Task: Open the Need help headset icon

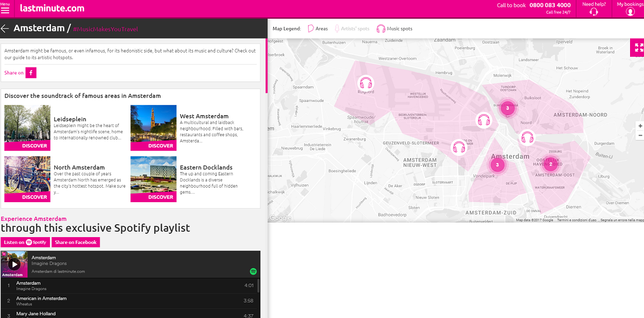Action: (x=594, y=12)
